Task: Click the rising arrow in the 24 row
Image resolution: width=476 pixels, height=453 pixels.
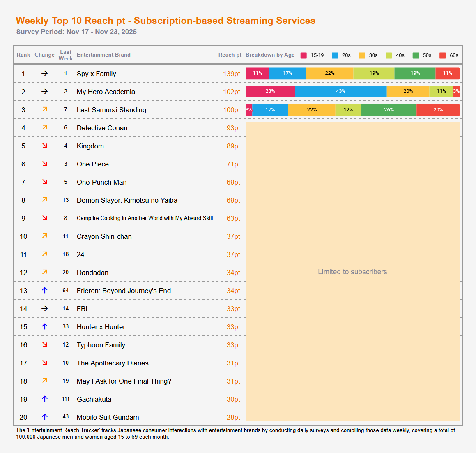Action: click(45, 254)
